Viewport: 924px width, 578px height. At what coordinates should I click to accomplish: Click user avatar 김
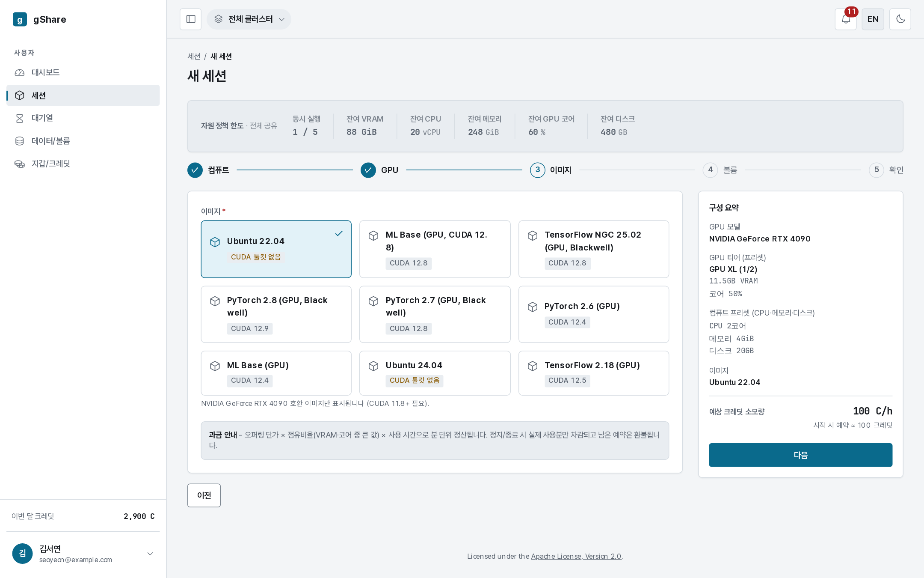(x=23, y=554)
